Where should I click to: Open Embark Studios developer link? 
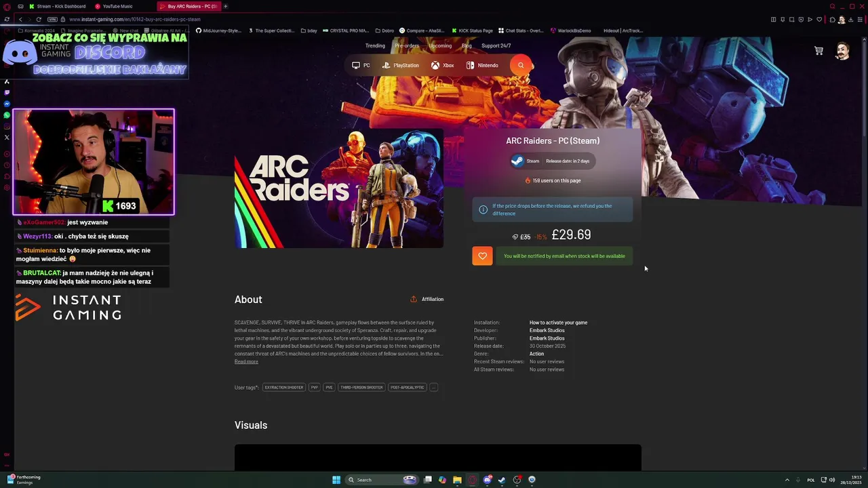tap(547, 331)
